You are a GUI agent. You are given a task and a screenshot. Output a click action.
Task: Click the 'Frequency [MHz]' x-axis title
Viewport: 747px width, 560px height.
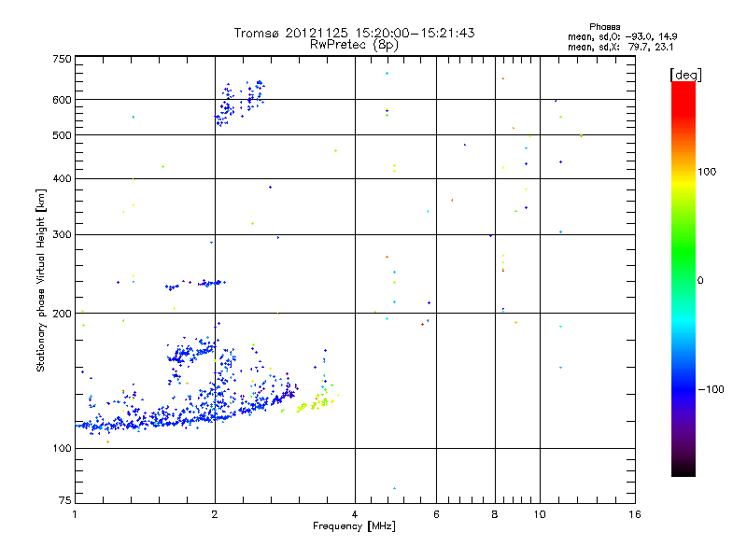click(354, 526)
